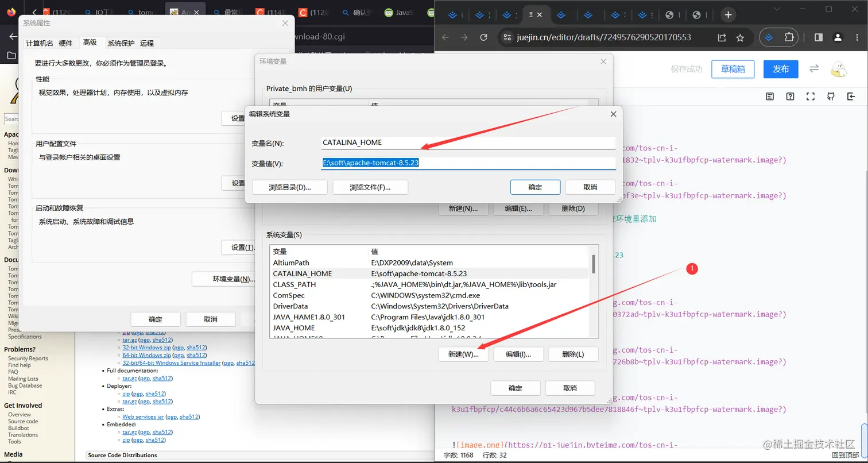This screenshot has height=463, width=868.
Task: Go forward in Chrome browser history
Action: (464, 37)
